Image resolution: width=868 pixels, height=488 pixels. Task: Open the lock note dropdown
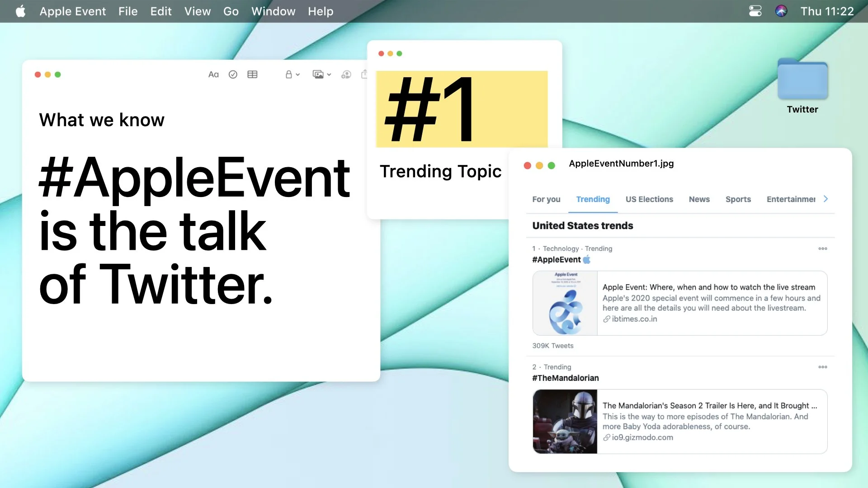tap(292, 75)
